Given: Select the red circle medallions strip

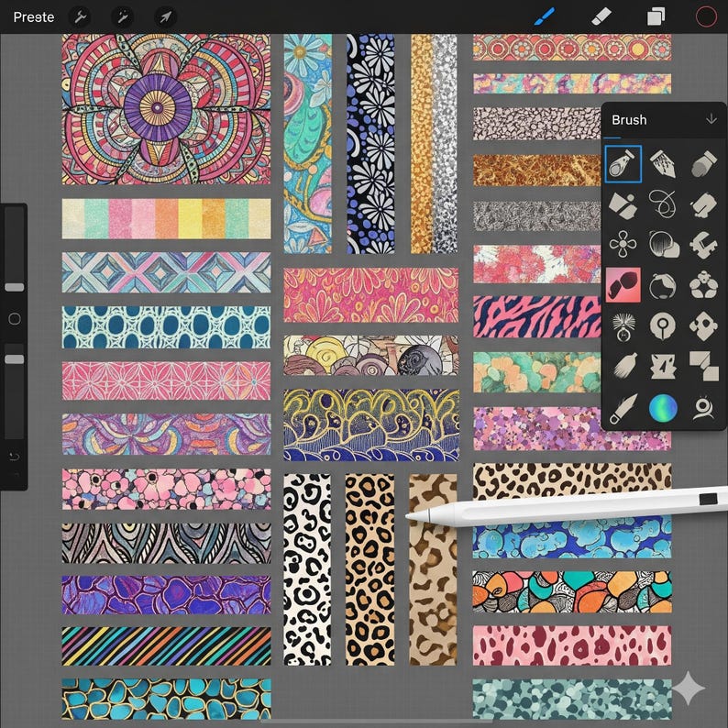Looking at the screenshot, I should pyautogui.click(x=572, y=48).
